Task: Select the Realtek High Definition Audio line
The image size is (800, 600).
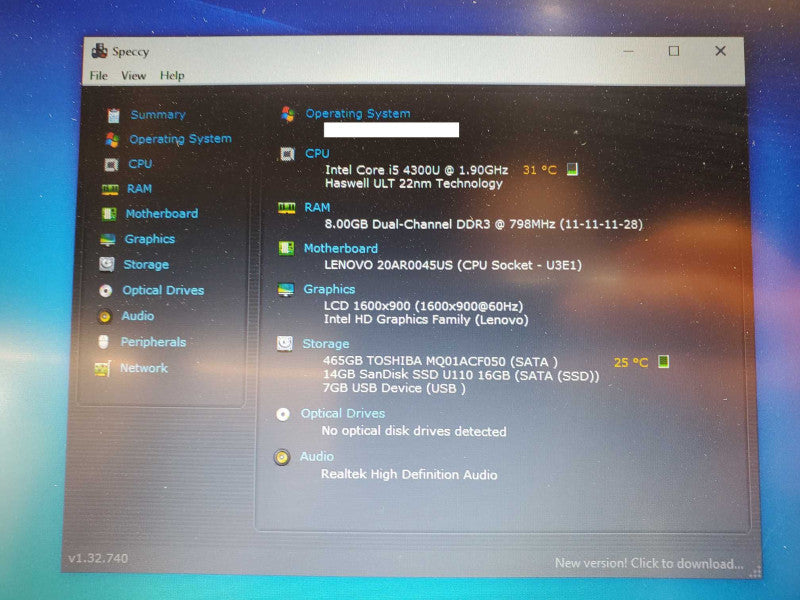Action: point(409,474)
